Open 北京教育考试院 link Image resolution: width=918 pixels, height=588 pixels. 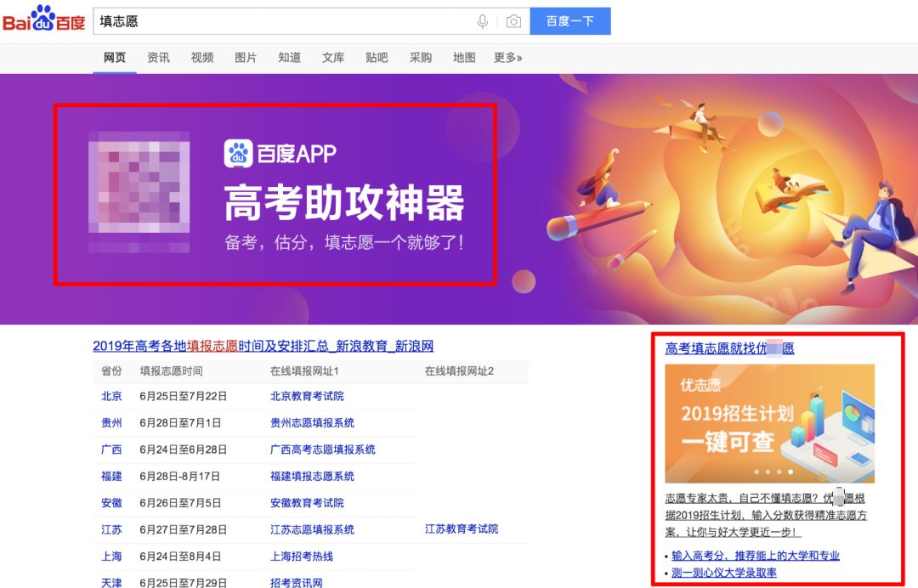(307, 396)
